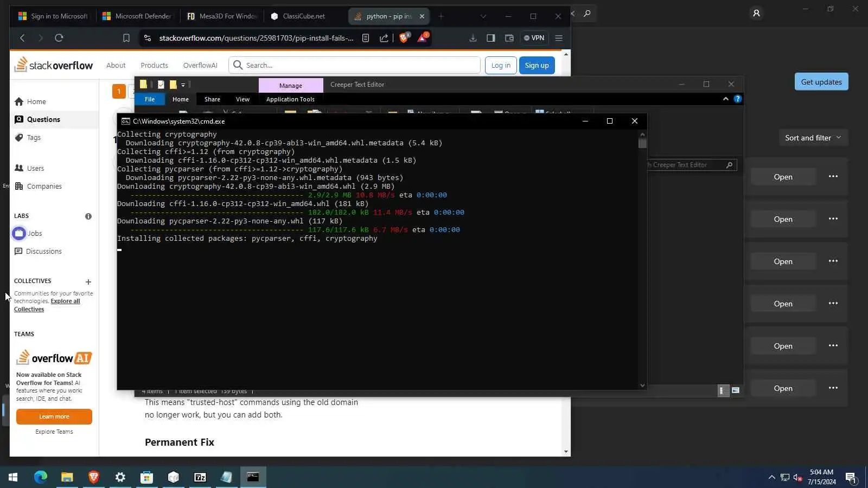Open the Explore Teams link
Image resolution: width=868 pixels, height=488 pixels.
[x=54, y=432]
